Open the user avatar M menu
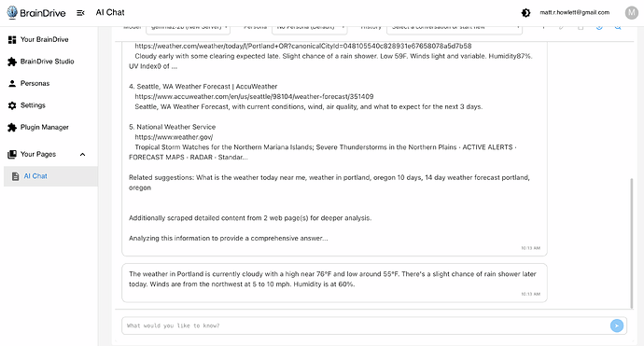644x346 pixels. tap(632, 13)
